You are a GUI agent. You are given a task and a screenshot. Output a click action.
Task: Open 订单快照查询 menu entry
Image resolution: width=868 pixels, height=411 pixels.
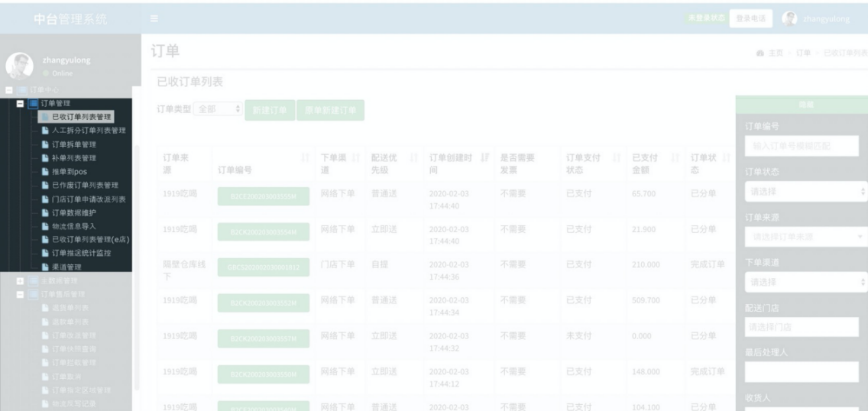click(x=73, y=349)
